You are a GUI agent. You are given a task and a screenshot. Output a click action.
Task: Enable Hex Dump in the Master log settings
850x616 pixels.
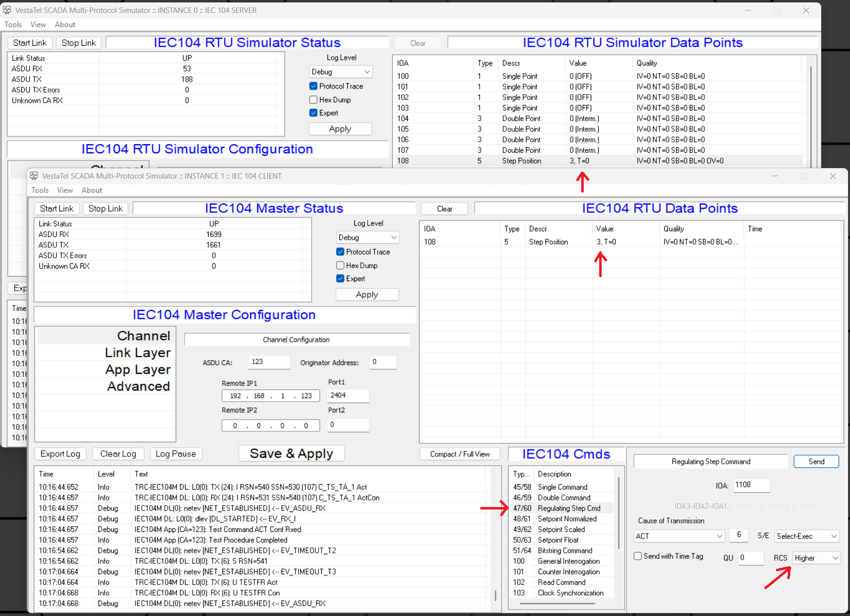point(340,266)
